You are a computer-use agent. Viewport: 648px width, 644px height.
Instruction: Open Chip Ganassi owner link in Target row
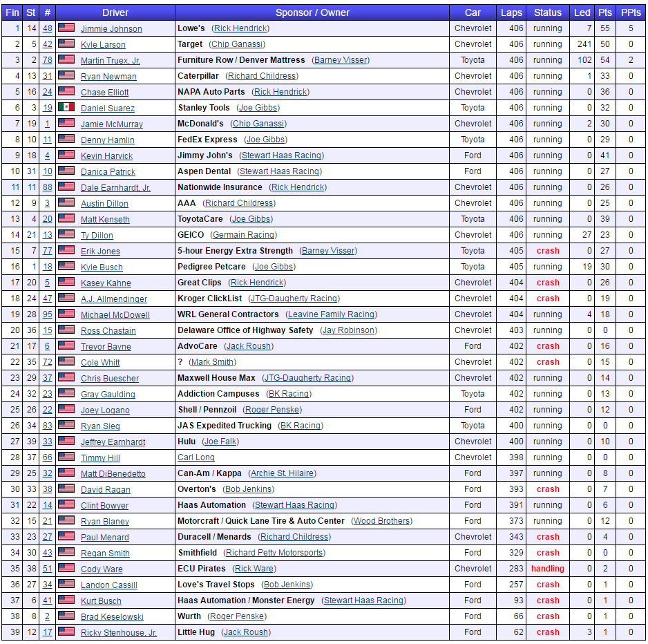(x=237, y=44)
